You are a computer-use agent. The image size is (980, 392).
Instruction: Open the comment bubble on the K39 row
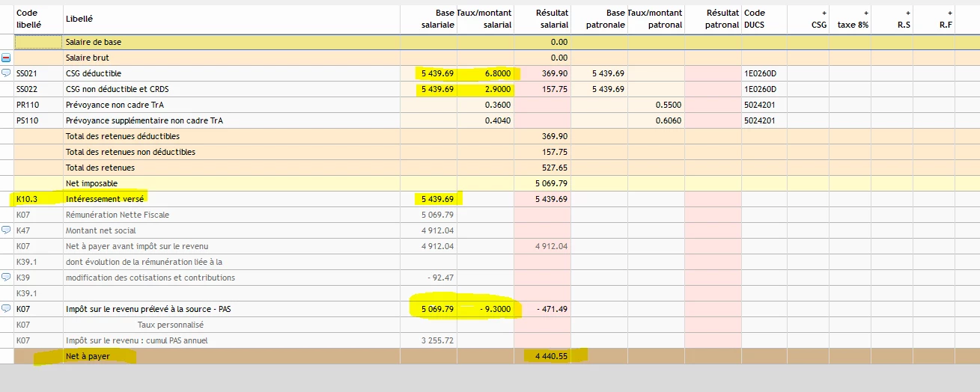tap(6, 278)
